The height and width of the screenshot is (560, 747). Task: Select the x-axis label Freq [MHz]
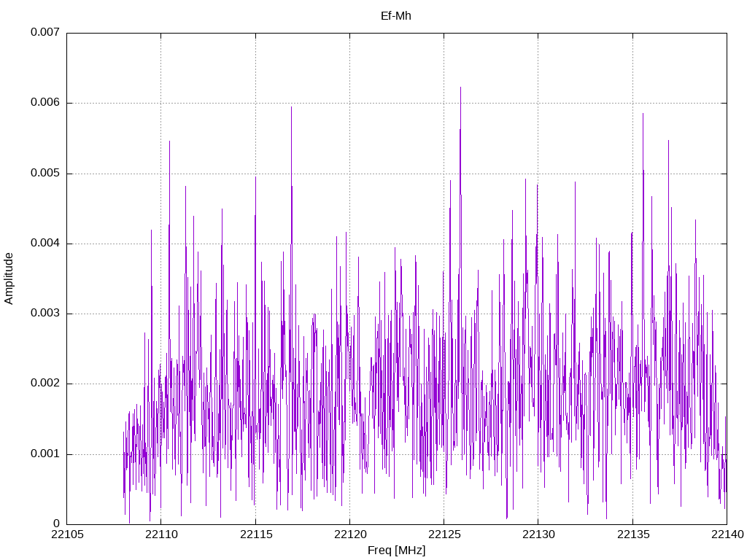[396, 550]
